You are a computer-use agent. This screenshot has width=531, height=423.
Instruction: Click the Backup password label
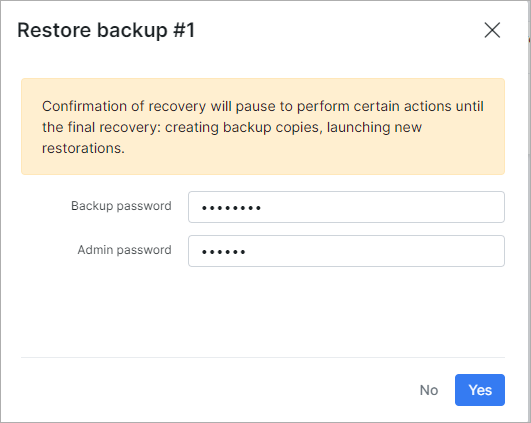point(121,206)
